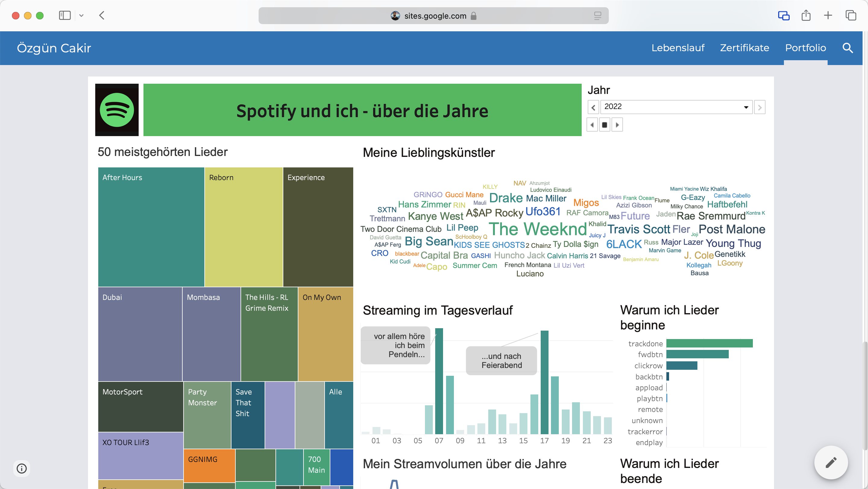Show the tab overview icon
This screenshot has width=868, height=489.
[x=851, y=15]
